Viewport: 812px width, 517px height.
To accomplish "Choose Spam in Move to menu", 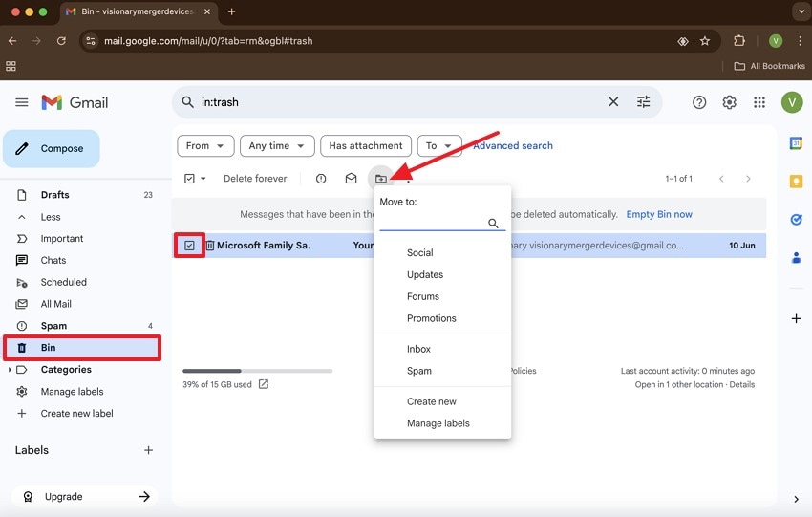I will 419,371.
